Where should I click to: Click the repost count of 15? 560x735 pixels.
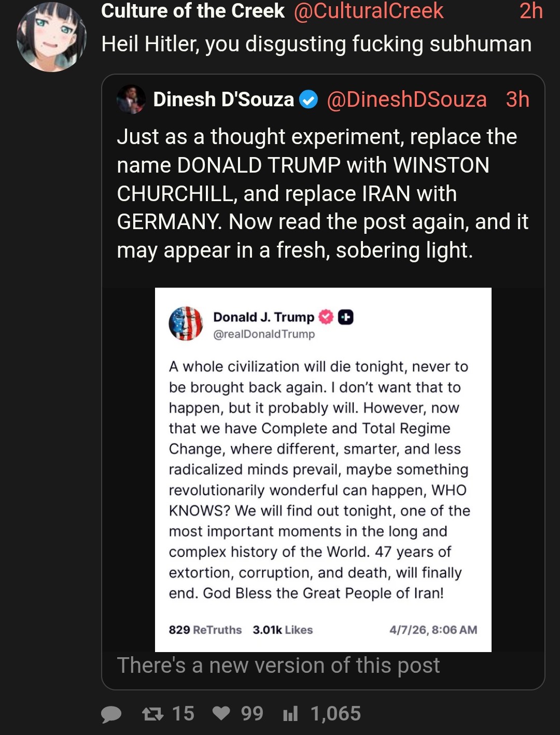click(x=183, y=714)
